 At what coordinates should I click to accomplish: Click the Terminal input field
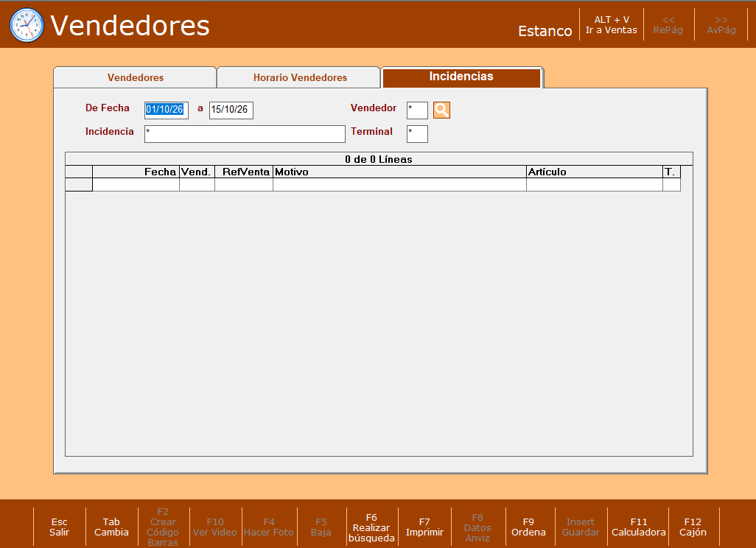tap(417, 134)
